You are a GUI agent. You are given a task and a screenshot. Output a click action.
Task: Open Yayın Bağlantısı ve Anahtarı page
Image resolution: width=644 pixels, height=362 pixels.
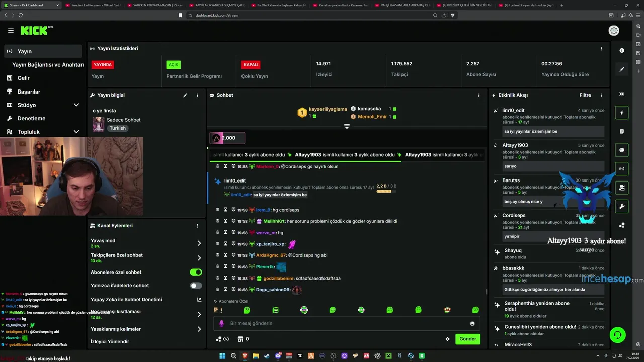tap(48, 65)
